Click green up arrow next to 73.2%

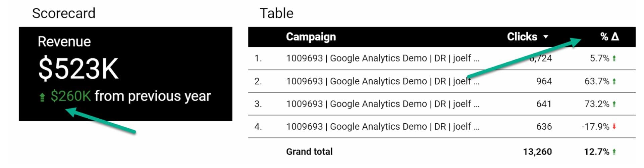(614, 104)
